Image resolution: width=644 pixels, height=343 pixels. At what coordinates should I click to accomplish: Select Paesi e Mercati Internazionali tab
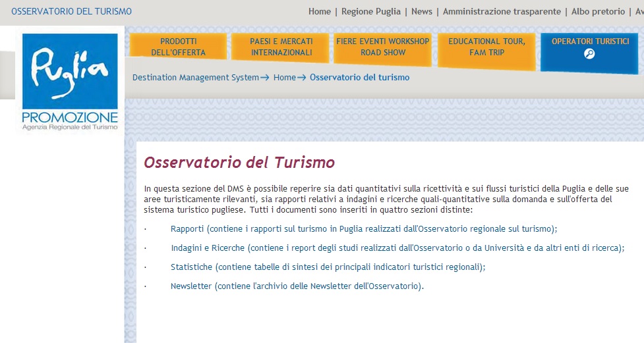281,47
